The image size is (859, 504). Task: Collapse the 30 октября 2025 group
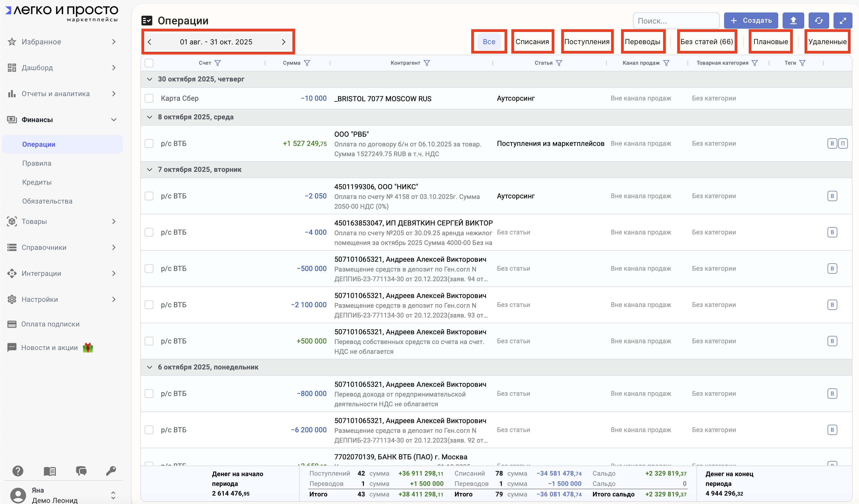pyautogui.click(x=149, y=79)
